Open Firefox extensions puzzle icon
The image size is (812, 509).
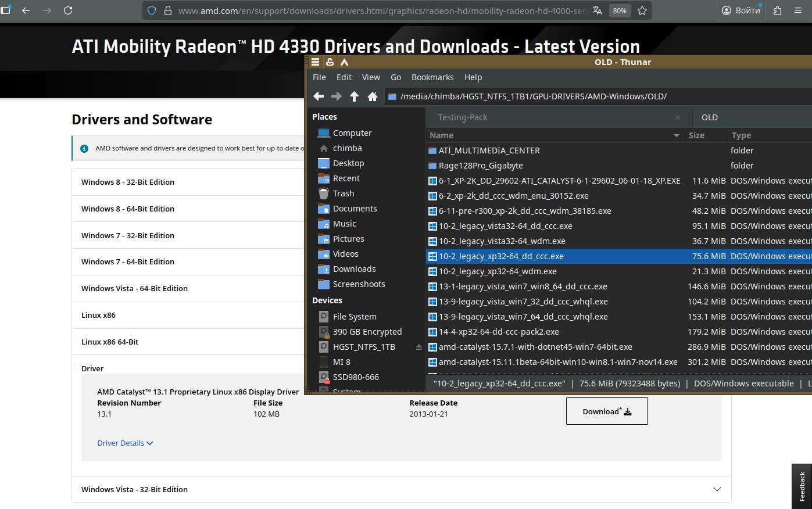pyautogui.click(x=778, y=10)
